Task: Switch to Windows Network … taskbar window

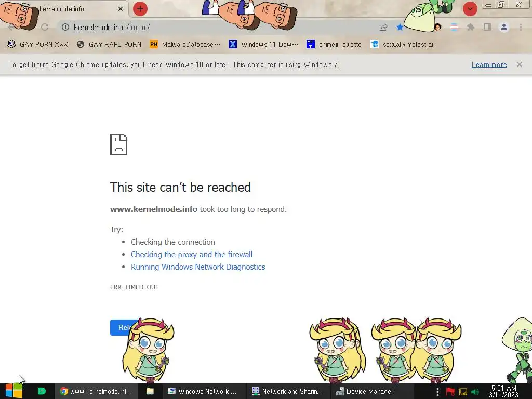Action: click(203, 391)
